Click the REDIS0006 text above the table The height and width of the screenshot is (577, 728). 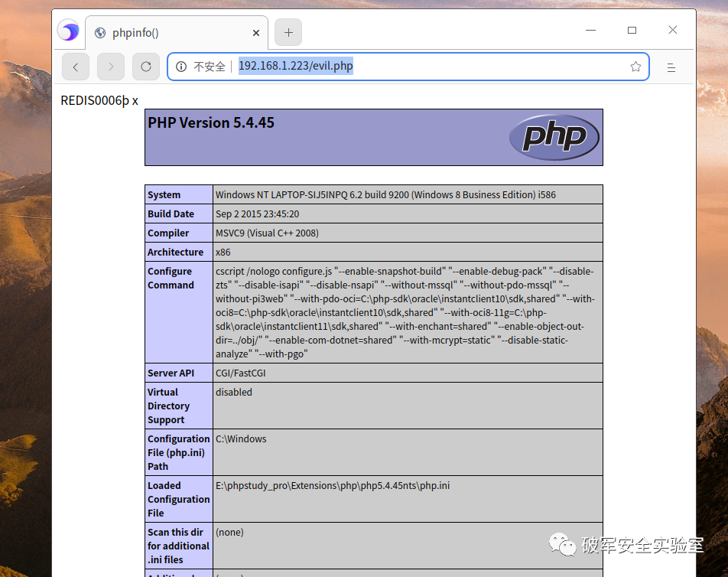point(99,101)
